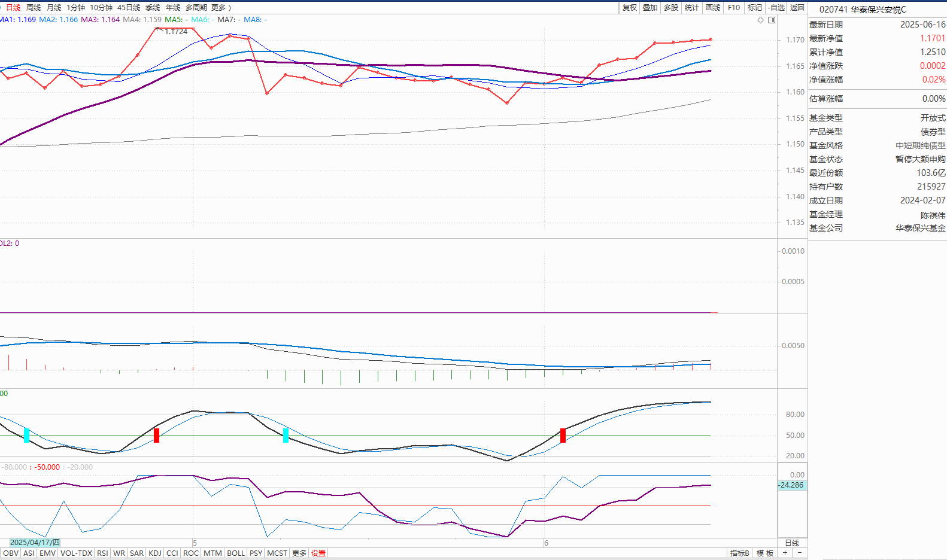Click the 标记 mark button
This screenshot has height=560, width=947.
point(755,8)
